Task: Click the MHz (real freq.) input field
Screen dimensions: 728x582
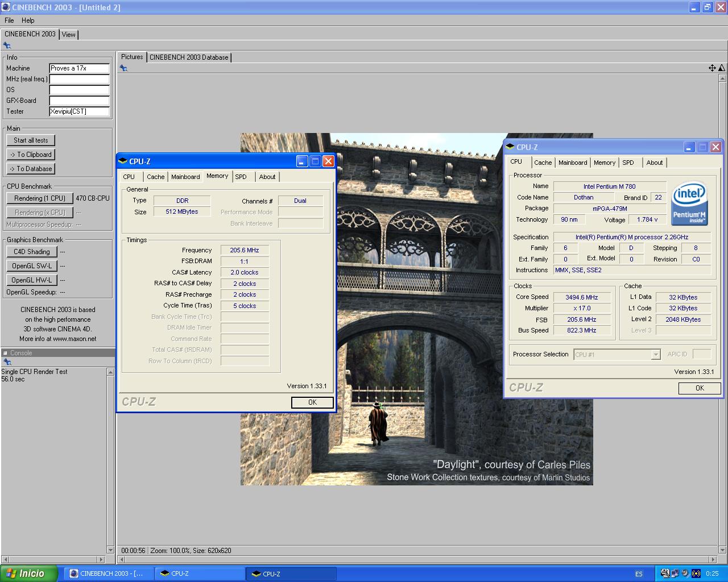Action: [79, 79]
